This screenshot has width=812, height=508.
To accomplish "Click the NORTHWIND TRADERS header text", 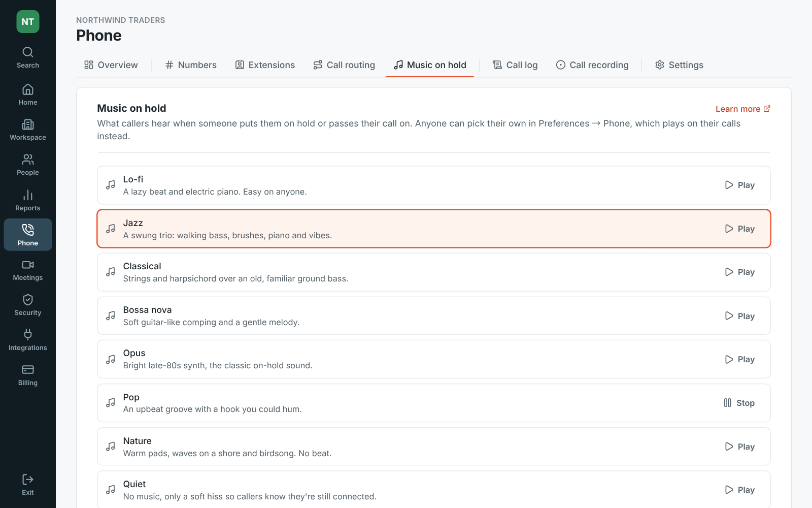I will (x=121, y=20).
